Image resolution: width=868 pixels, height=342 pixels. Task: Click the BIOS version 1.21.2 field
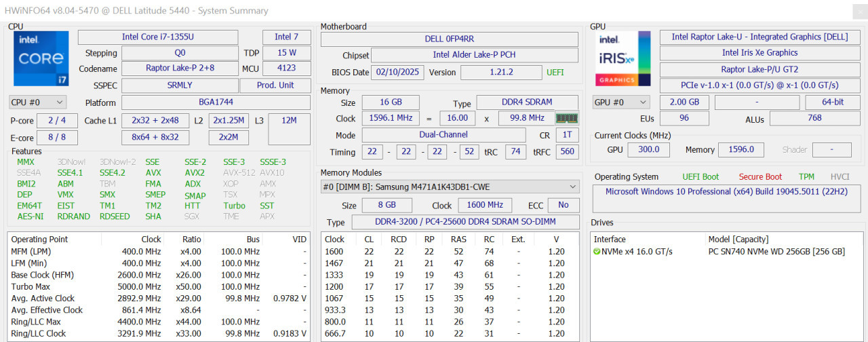tap(500, 73)
